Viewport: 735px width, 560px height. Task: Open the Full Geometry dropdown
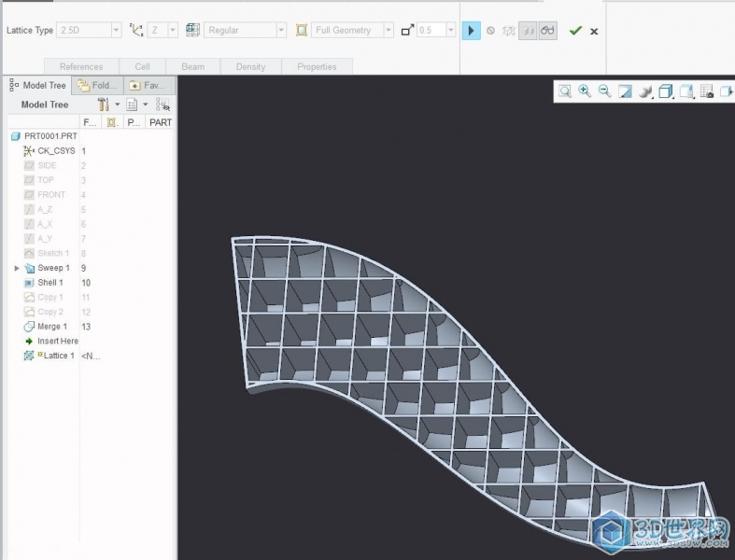389,31
